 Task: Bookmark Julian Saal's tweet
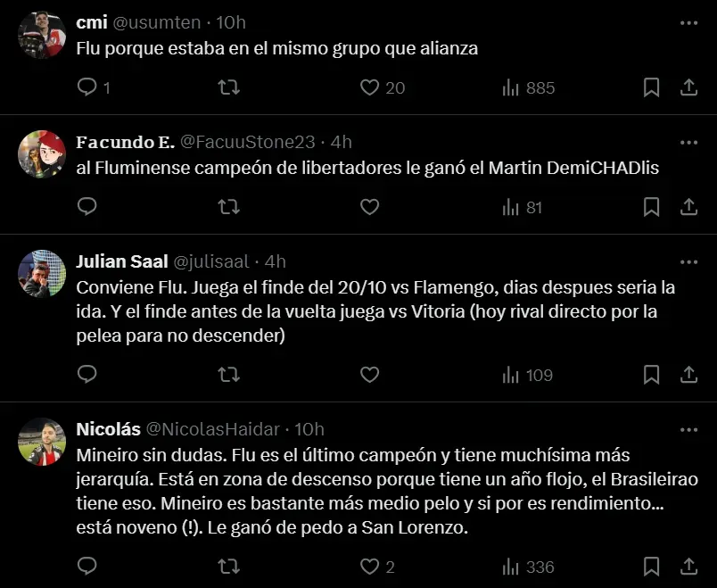click(652, 375)
